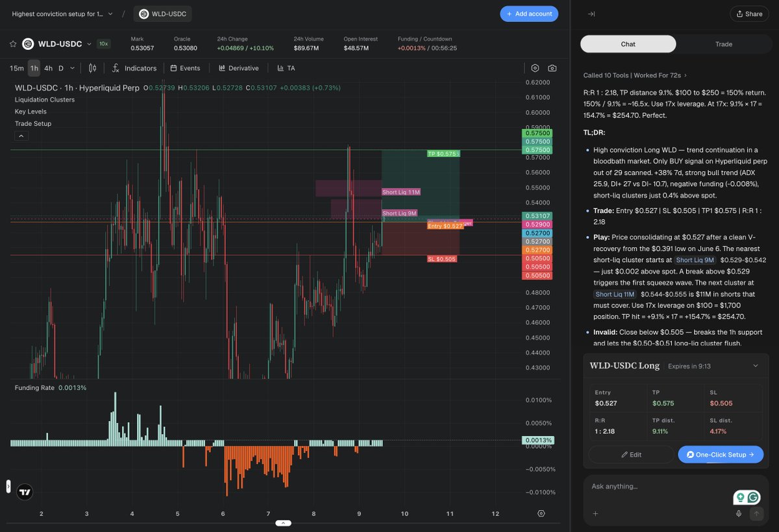Select the 4h timeframe
This screenshot has width=779, height=532.
click(49, 68)
